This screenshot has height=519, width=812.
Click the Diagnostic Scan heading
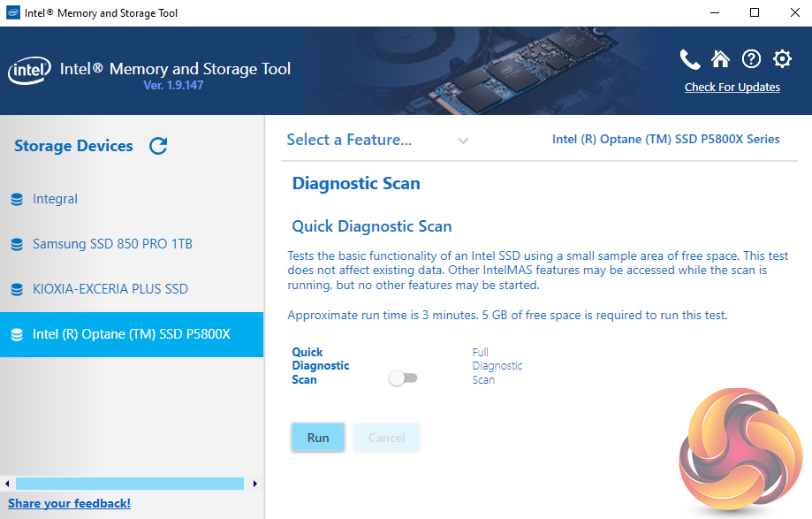[356, 183]
